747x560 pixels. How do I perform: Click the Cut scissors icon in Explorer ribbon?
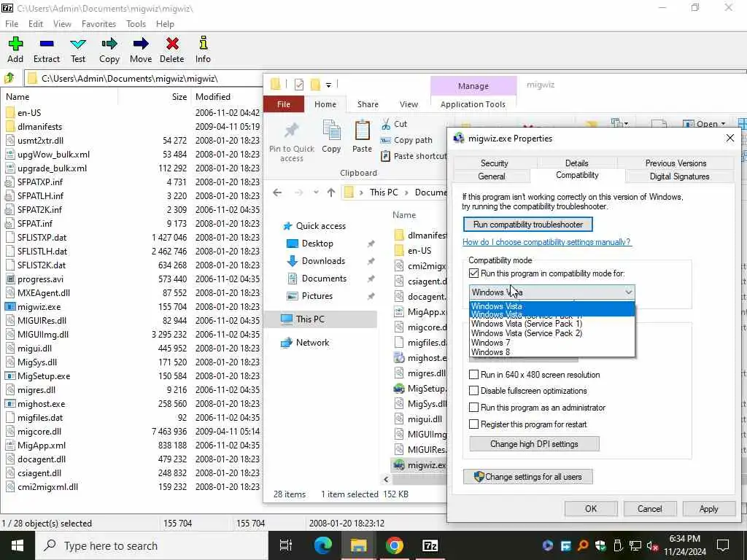tap(386, 124)
